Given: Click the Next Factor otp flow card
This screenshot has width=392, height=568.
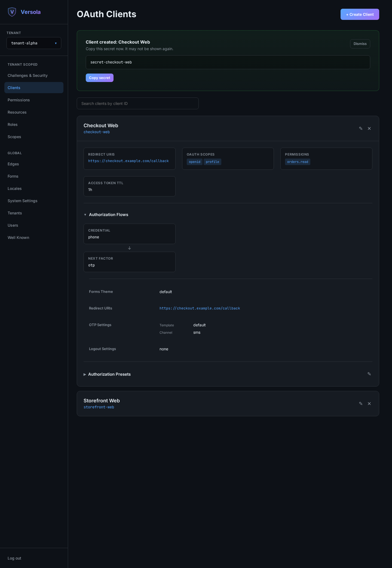Looking at the screenshot, I should pos(130,262).
